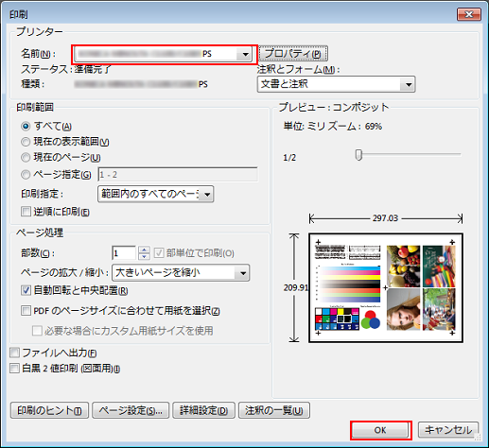Open the printer name dropdown
This screenshot has height=448, width=489.
point(164,54)
